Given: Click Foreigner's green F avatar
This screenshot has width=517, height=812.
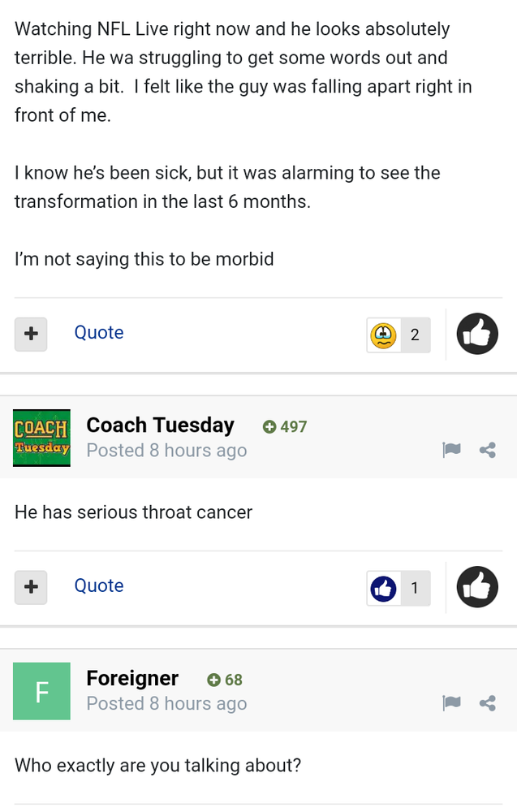Looking at the screenshot, I should pyautogui.click(x=41, y=691).
